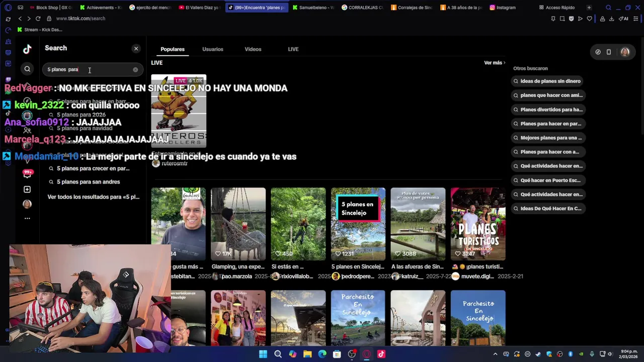
Task: Reload the TikTok page
Action: (x=38, y=19)
